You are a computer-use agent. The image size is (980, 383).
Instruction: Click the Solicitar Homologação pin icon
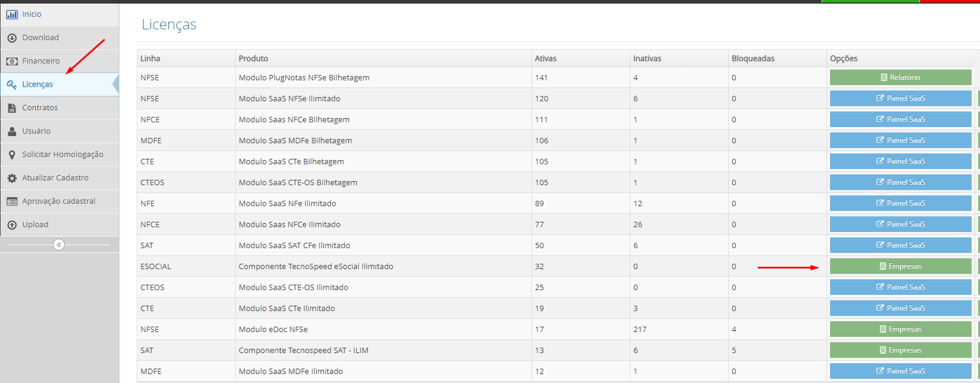(x=12, y=155)
